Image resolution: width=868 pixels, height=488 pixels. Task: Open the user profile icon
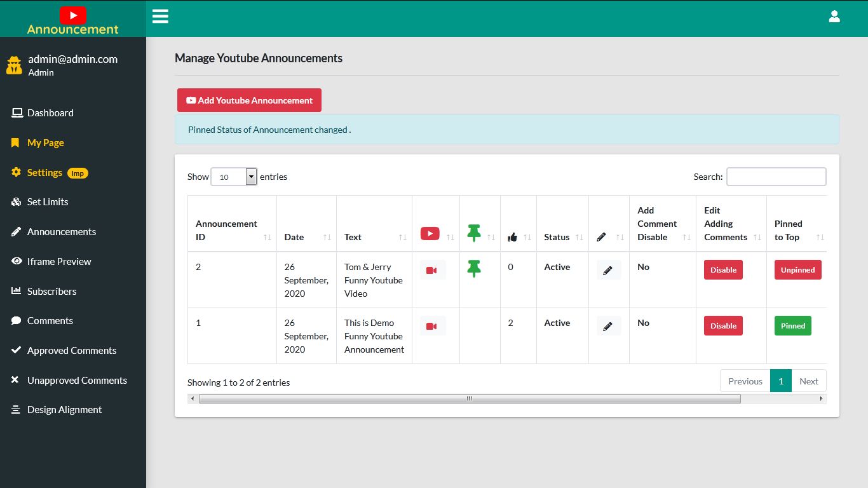point(834,17)
